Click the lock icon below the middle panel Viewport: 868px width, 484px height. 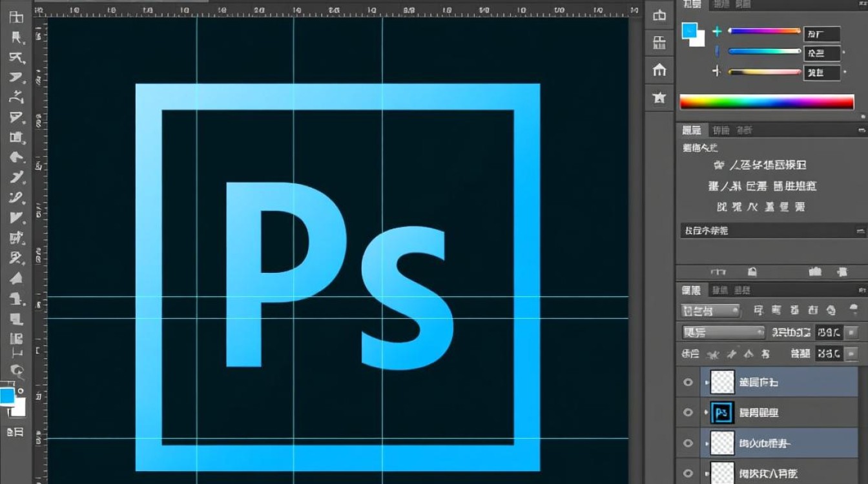[752, 272]
